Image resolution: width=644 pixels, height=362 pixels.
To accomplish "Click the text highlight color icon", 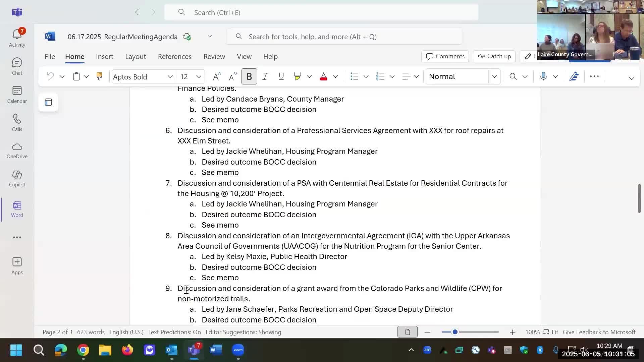I will (297, 76).
